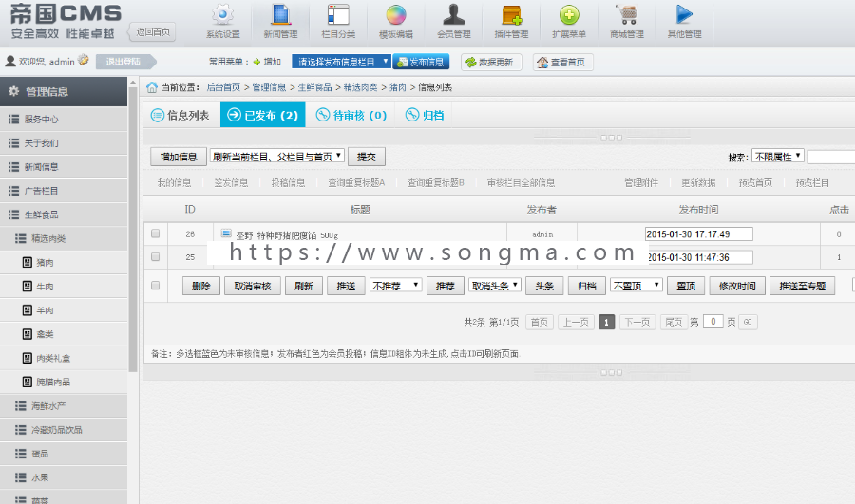
Task: Click the 猪肉 page icon in sidebar
Action: coord(28,263)
